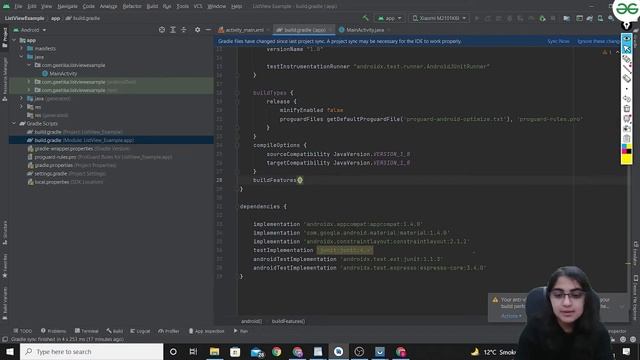Open the Navigate menu
The width and height of the screenshot is (640, 360).
pyautogui.click(x=67, y=6)
